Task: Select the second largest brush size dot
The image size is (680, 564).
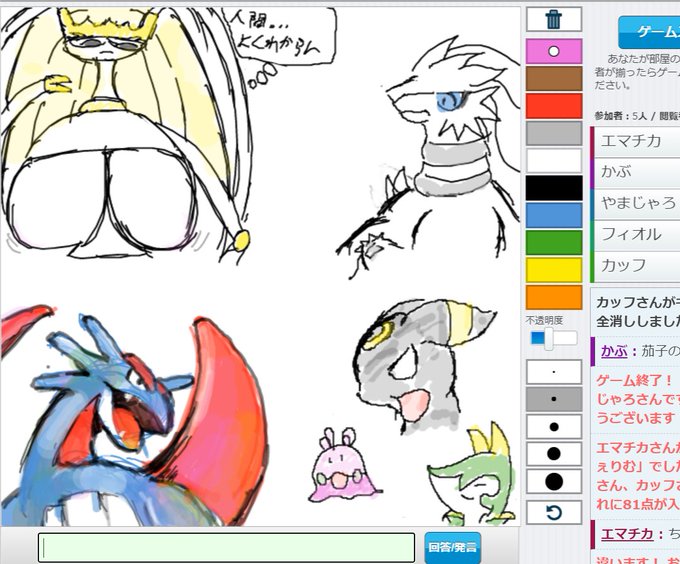Action: coord(554,454)
